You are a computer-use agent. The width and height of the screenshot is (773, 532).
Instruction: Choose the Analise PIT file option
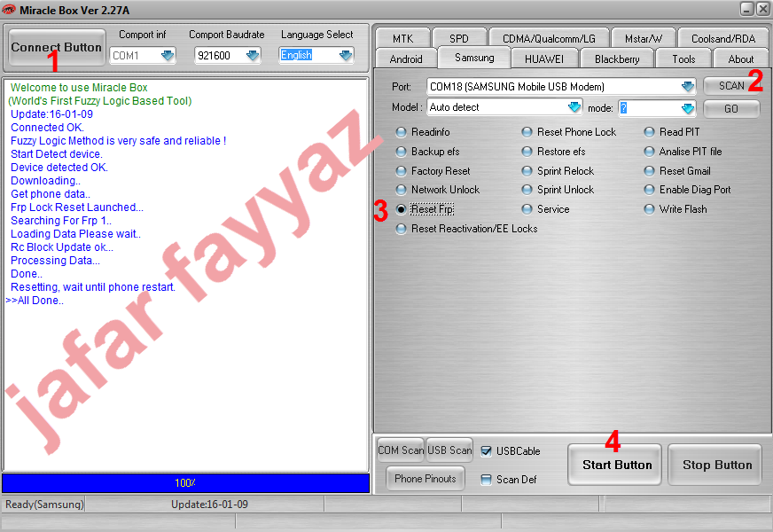[x=683, y=152]
